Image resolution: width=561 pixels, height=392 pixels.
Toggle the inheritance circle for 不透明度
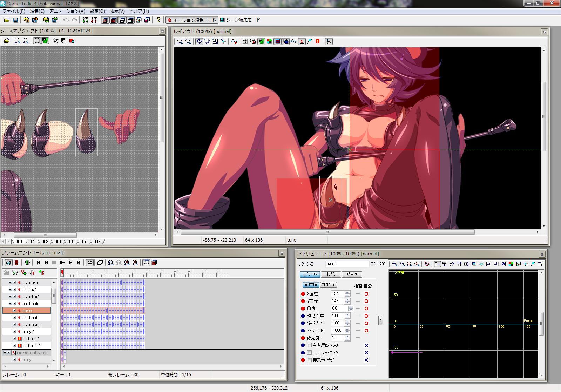pos(366,331)
